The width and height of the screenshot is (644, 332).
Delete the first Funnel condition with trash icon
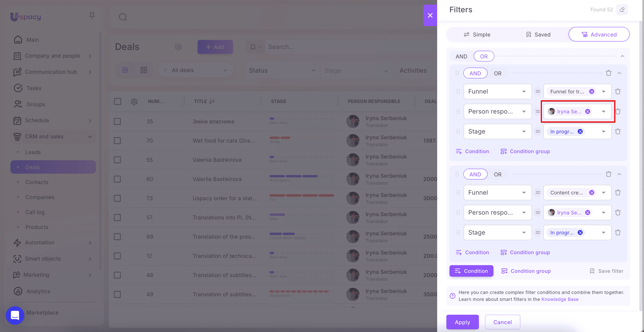click(618, 91)
